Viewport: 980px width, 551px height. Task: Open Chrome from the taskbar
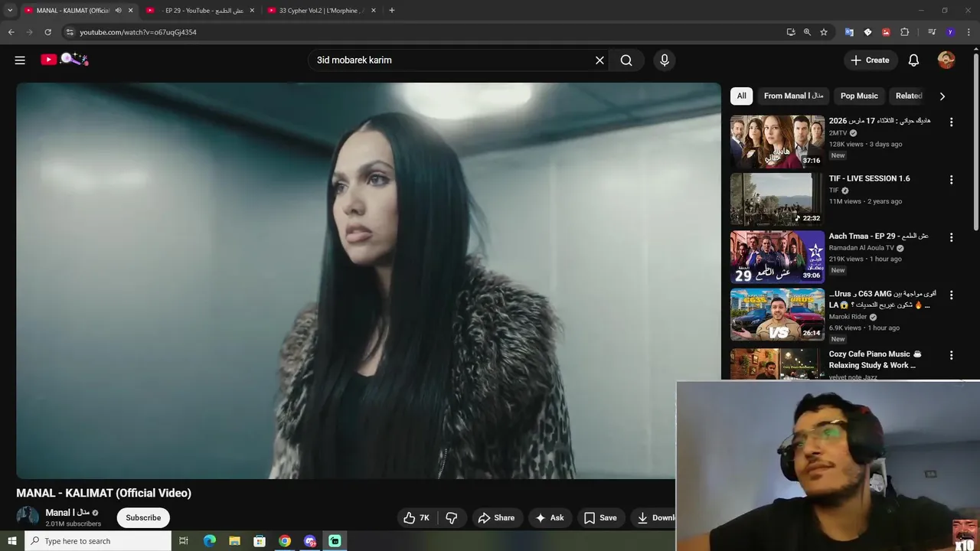coord(285,541)
